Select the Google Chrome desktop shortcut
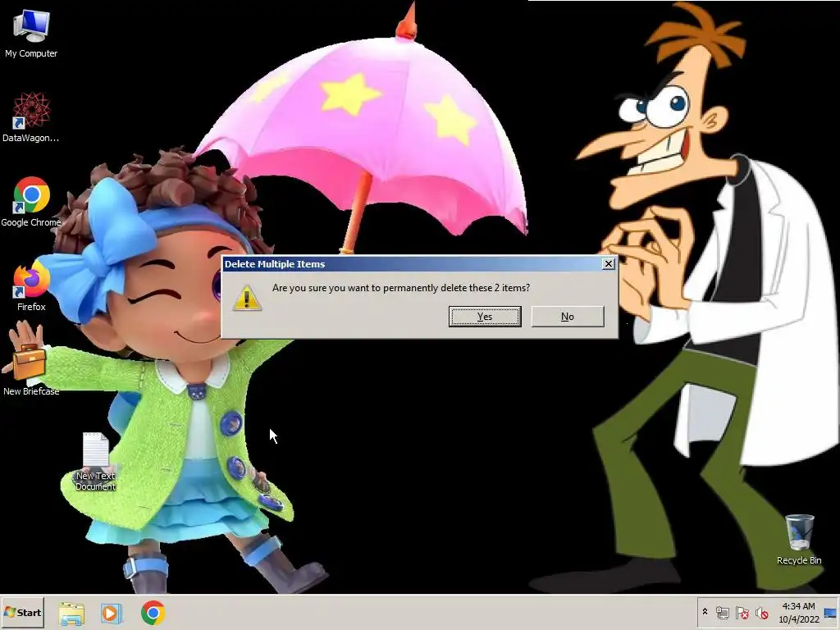This screenshot has height=630, width=840. [31, 202]
